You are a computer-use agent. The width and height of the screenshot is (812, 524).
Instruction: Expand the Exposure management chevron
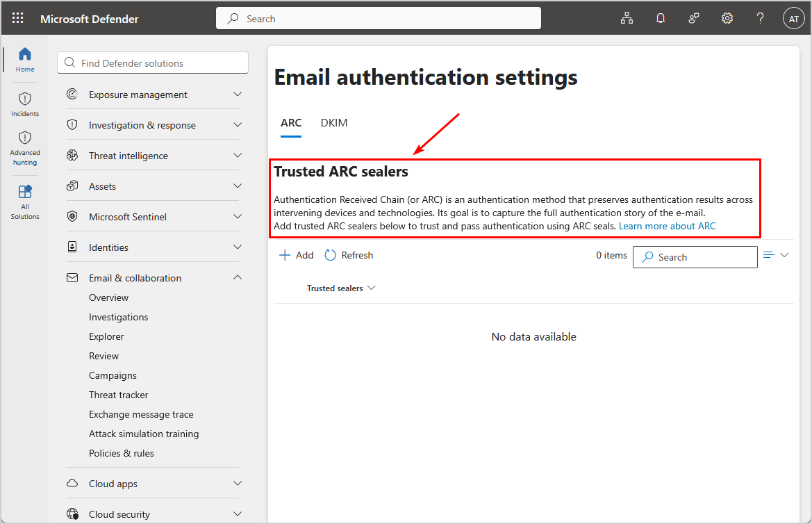pyautogui.click(x=238, y=95)
